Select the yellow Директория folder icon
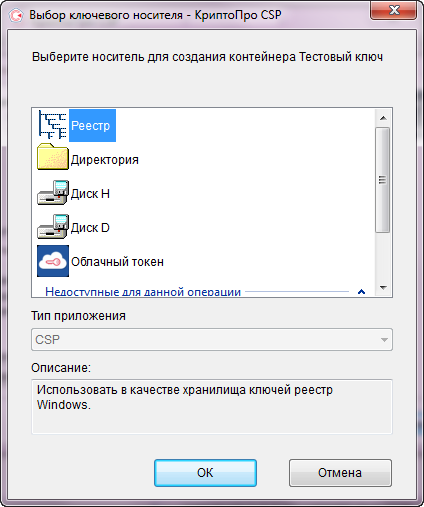This screenshot has height=507, width=424. pyautogui.click(x=53, y=157)
